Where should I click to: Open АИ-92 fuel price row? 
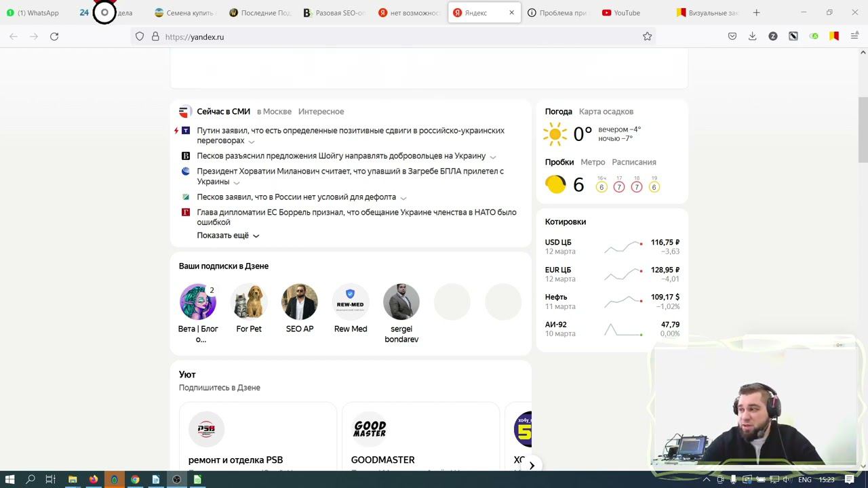[x=612, y=329]
